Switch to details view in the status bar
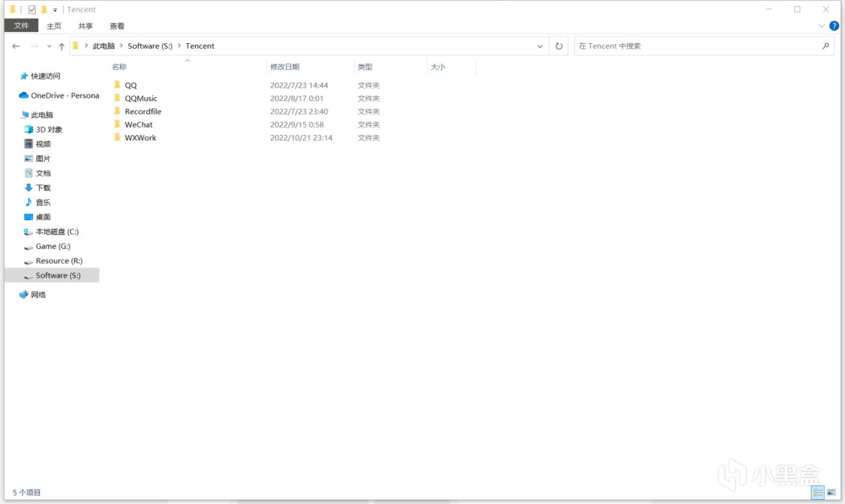This screenshot has height=504, width=845. click(x=817, y=493)
